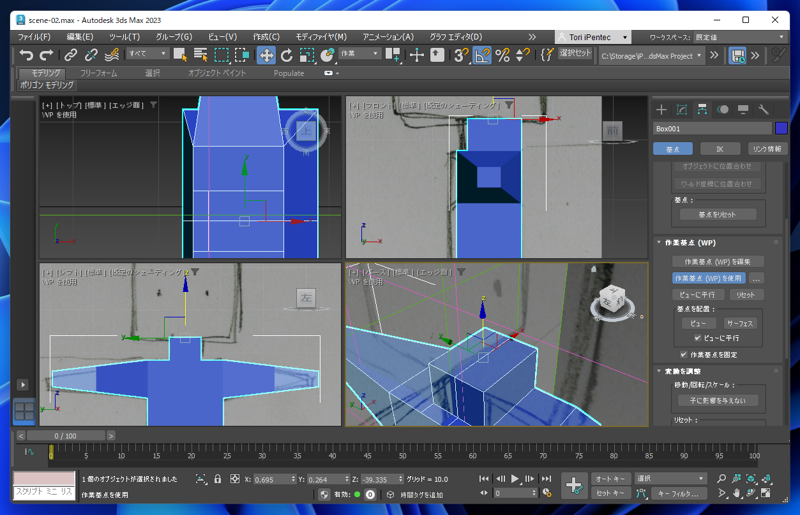Activate the Select Object tool

pos(180,55)
